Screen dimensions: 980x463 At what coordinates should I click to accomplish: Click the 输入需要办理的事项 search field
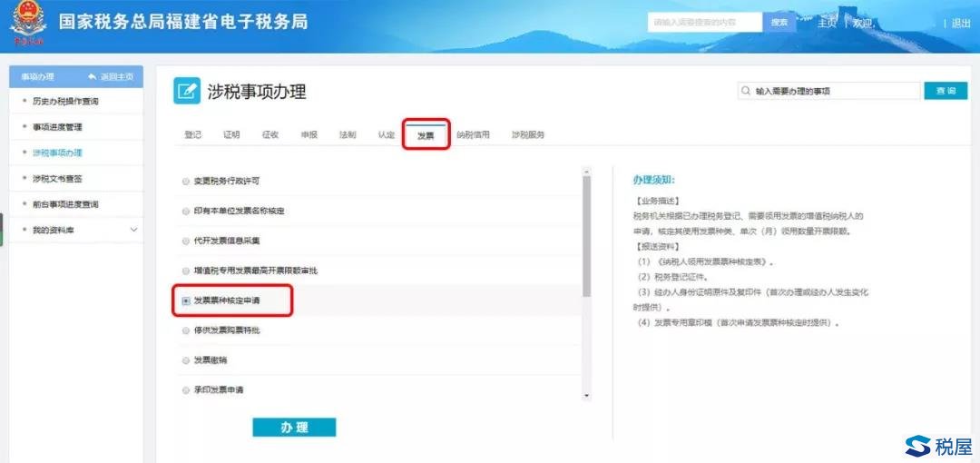[833, 92]
